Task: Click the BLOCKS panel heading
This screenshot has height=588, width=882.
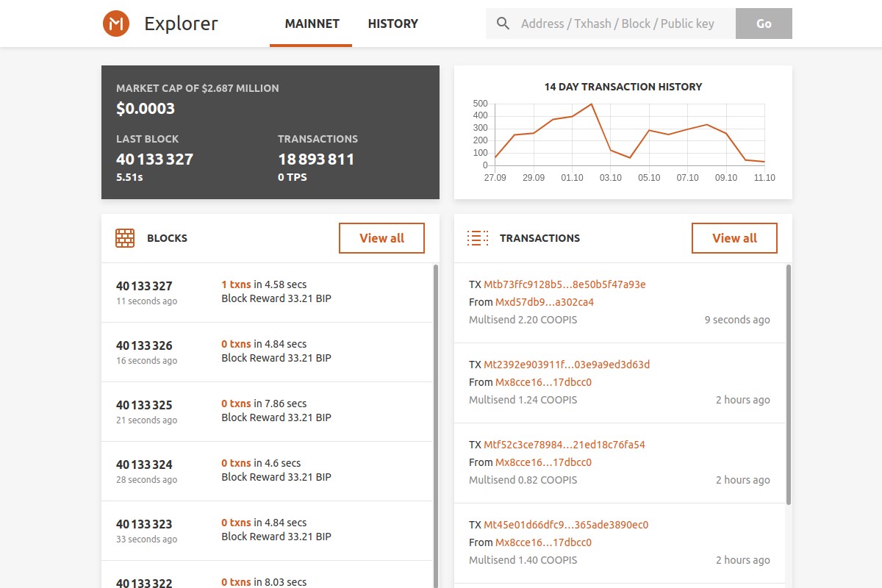Action: coord(167,238)
